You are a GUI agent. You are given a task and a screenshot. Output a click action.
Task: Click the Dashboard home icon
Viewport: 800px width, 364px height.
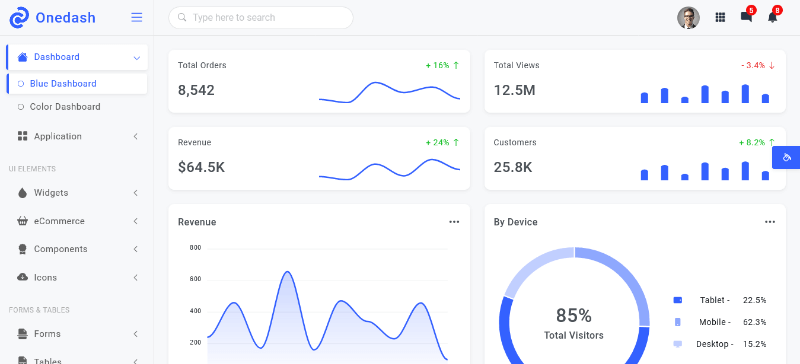(x=22, y=57)
